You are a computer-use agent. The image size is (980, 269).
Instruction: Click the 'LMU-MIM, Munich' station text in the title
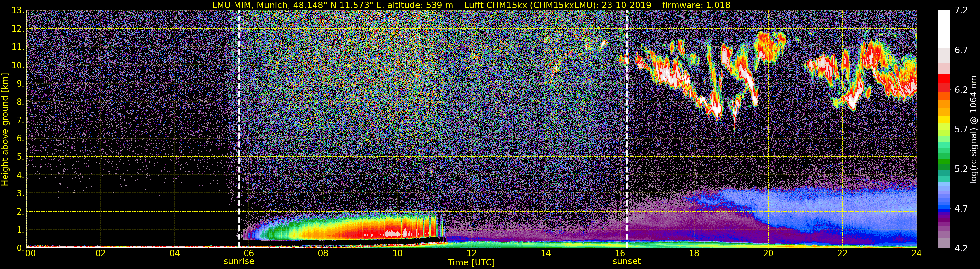pos(251,5)
